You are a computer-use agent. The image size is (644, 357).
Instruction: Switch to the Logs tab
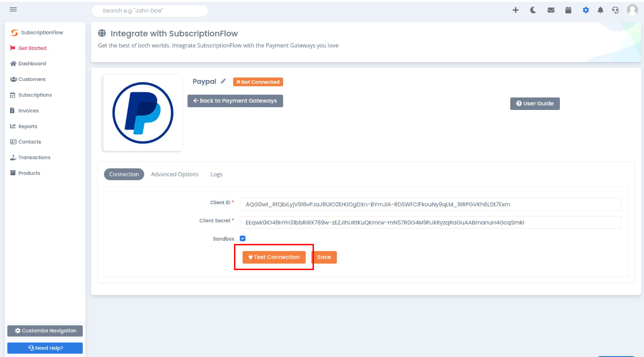217,174
